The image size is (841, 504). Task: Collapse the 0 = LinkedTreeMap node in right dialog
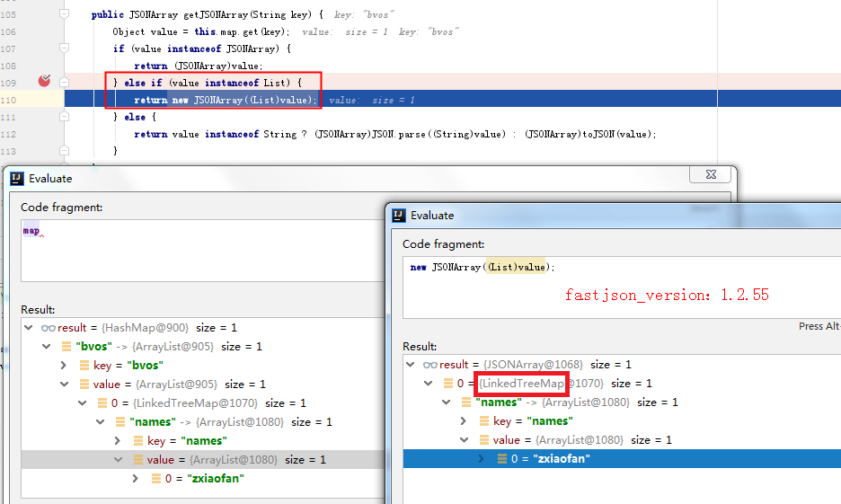(429, 384)
